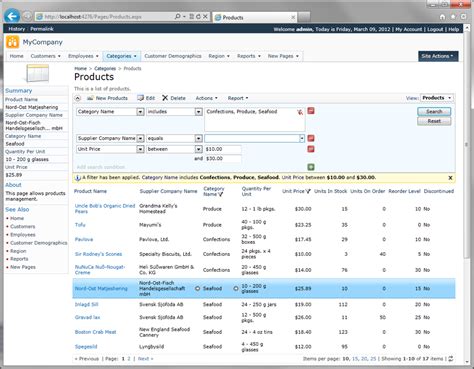Click the refresh icon in address bar
The image size is (474, 369).
pos(198,16)
